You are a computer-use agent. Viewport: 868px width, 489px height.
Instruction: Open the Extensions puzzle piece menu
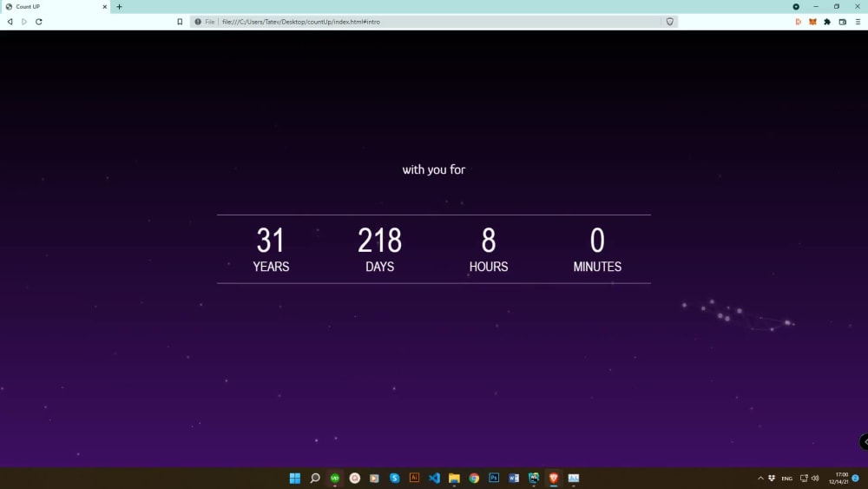click(x=827, y=22)
